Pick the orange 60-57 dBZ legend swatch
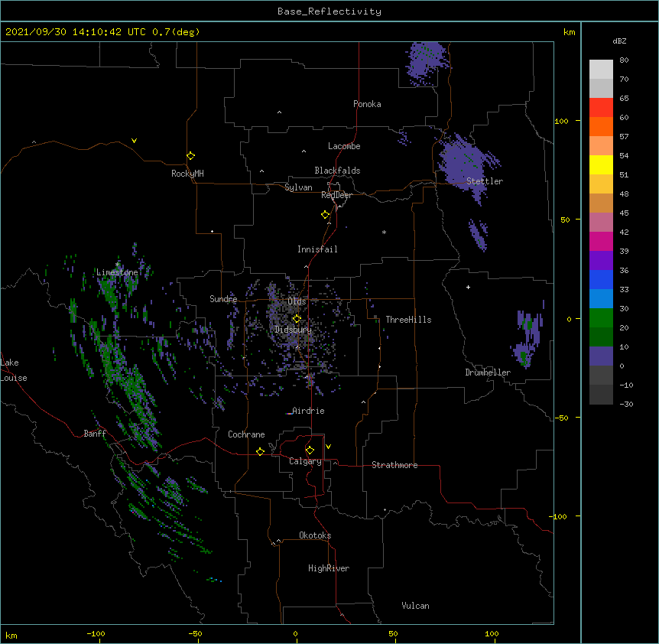This screenshot has height=644, width=659. (x=601, y=126)
